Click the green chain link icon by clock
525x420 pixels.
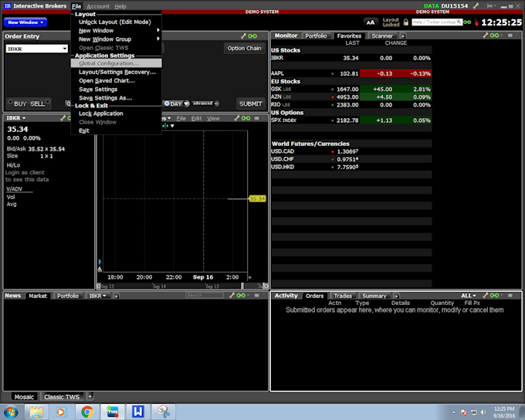pos(467,22)
